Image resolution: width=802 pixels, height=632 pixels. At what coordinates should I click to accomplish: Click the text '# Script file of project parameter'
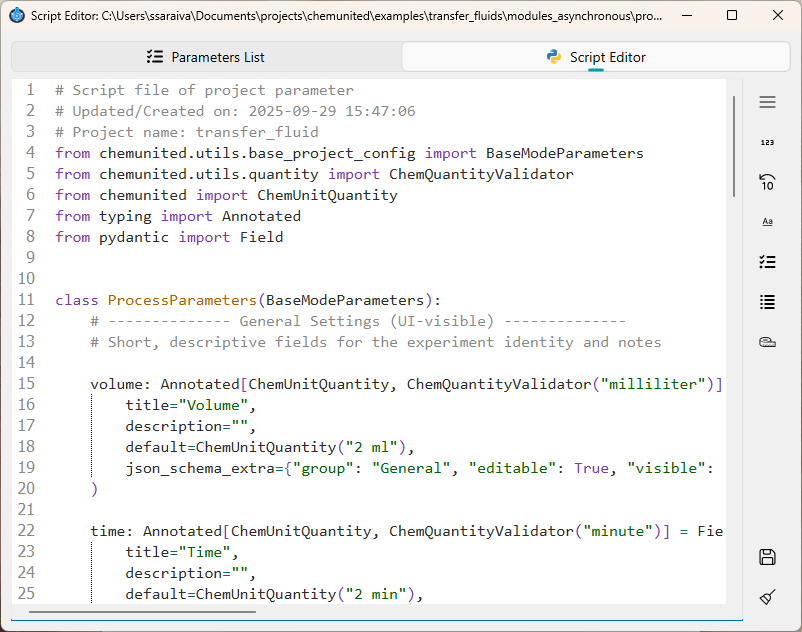coord(204,91)
